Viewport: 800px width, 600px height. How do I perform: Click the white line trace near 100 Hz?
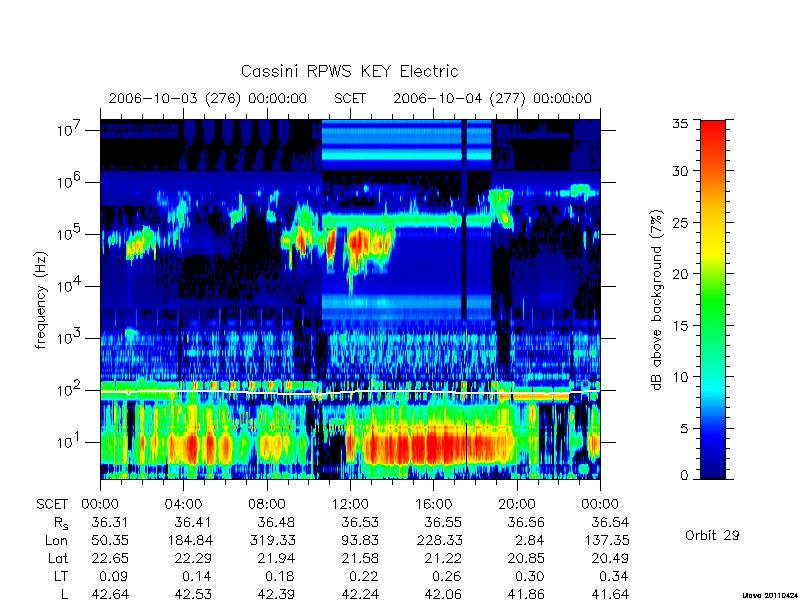pyautogui.click(x=350, y=392)
